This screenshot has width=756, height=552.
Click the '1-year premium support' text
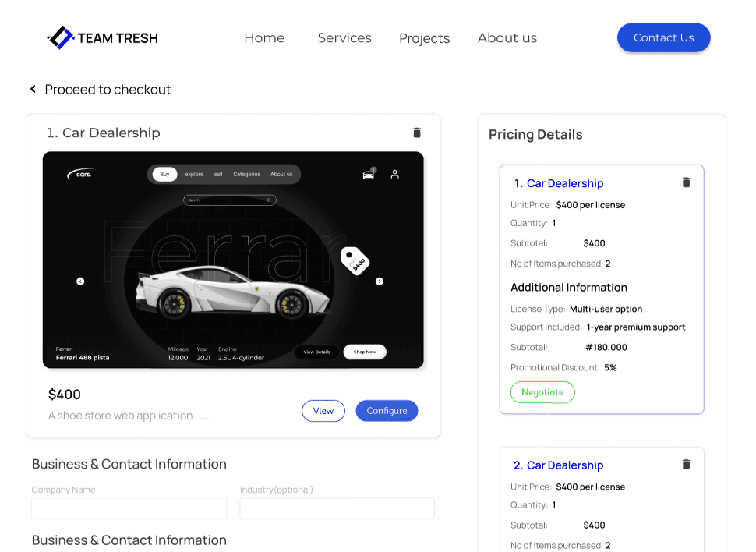[635, 327]
